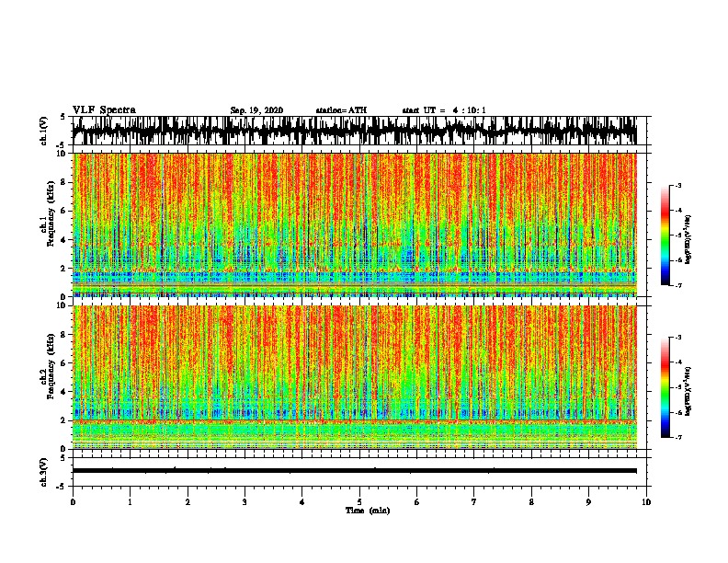Click the ch.1 color bar PSD unit label
728x563 pixels.
(x=688, y=240)
